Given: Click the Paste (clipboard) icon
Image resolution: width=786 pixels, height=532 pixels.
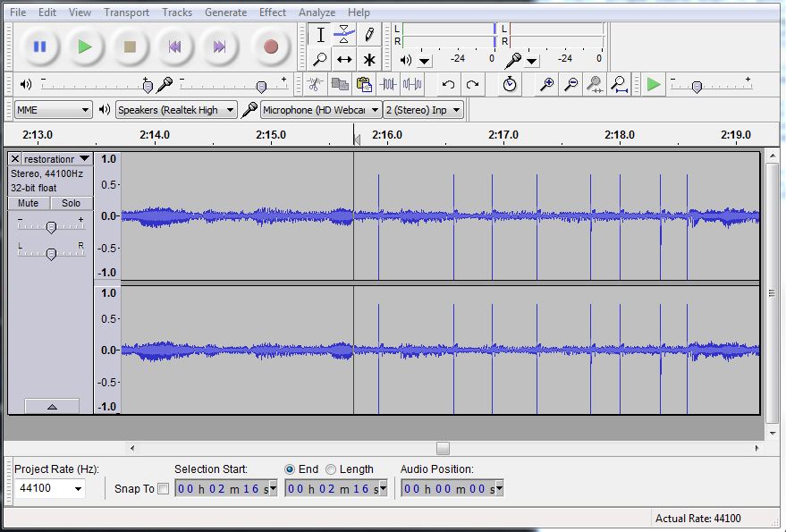Looking at the screenshot, I should (363, 84).
